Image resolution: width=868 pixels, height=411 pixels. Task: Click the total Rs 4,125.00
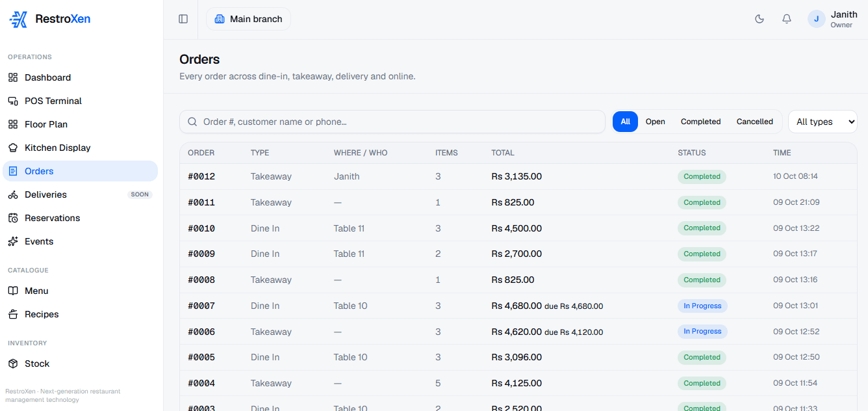tap(517, 383)
